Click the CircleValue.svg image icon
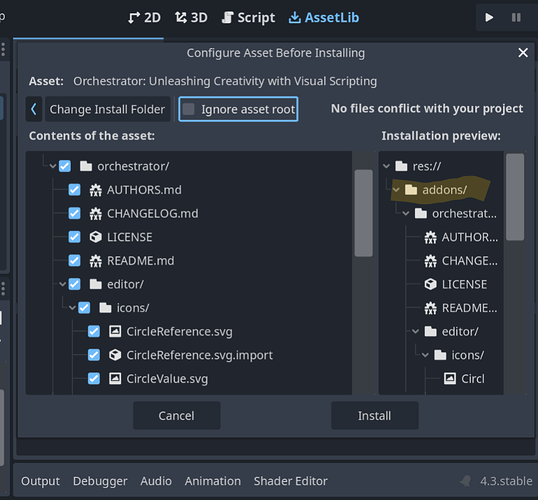Image resolution: width=538 pixels, height=500 pixels. [115, 379]
